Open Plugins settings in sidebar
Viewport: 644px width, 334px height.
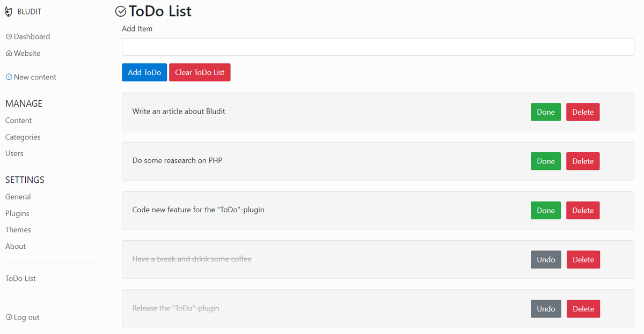pos(17,213)
